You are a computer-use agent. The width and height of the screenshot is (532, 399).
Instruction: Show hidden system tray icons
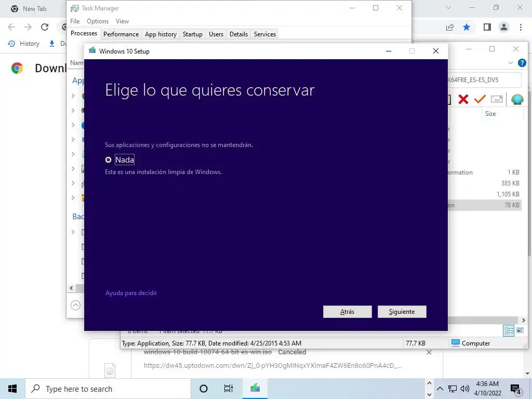click(440, 389)
